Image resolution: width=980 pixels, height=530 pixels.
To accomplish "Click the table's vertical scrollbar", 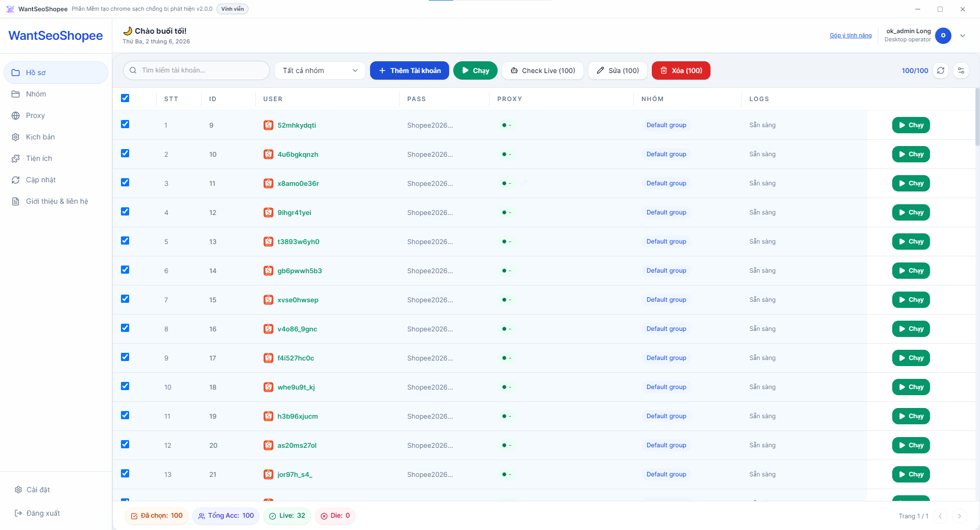I will [x=977, y=117].
